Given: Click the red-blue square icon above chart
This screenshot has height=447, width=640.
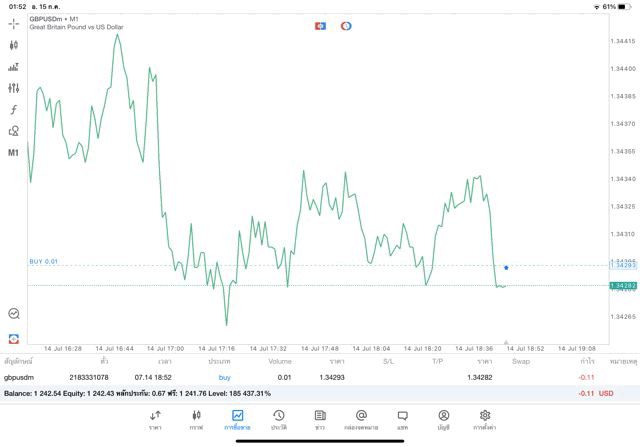Looking at the screenshot, I should pos(320,25).
